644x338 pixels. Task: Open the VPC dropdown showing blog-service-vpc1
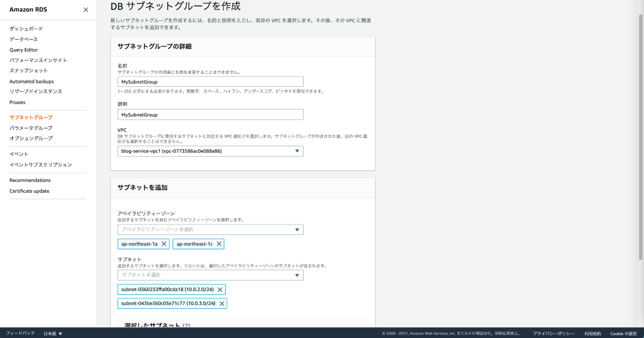210,151
